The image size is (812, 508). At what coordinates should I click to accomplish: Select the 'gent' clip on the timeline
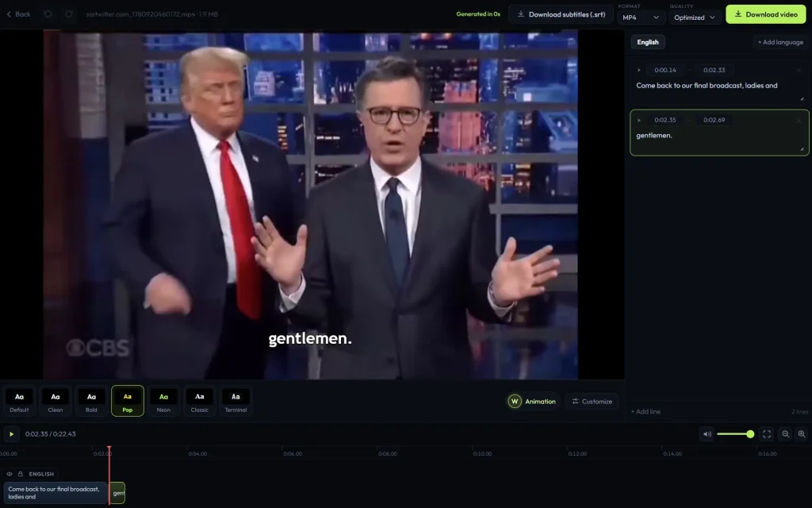point(118,493)
